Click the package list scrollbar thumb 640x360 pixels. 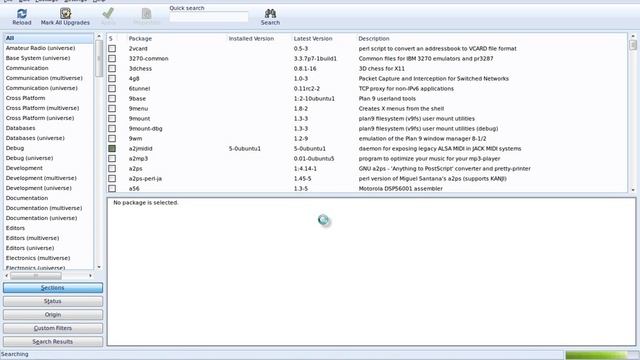click(x=633, y=44)
